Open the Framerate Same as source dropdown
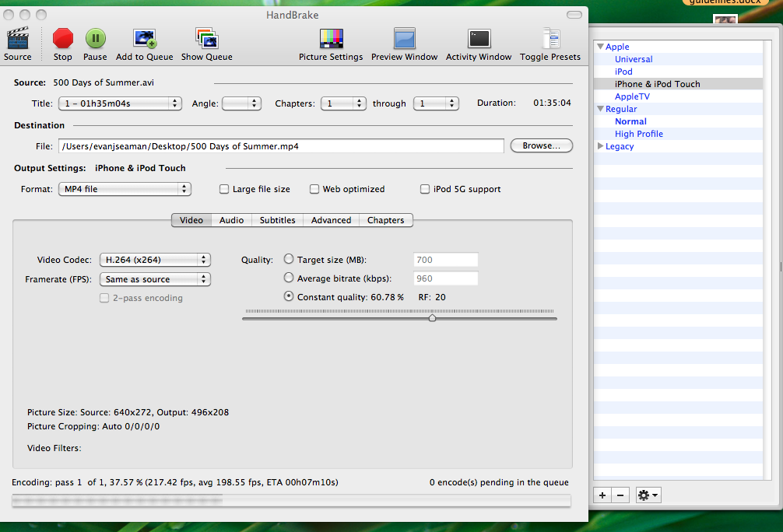The height and width of the screenshot is (532, 783). pos(156,279)
